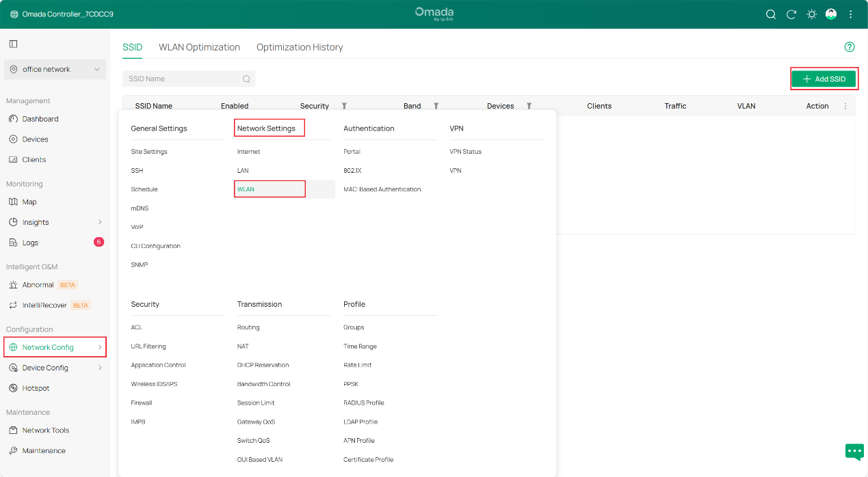This screenshot has width=868, height=477.
Task: Switch to the WLAN Optimization tab
Action: pos(199,47)
